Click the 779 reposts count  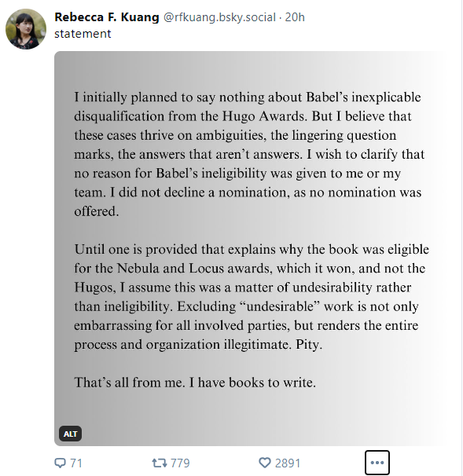(x=180, y=463)
